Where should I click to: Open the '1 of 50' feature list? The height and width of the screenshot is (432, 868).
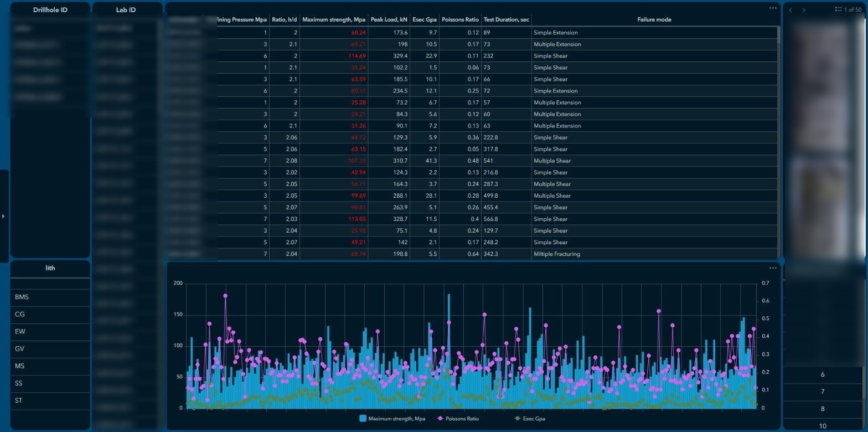pyautogui.click(x=848, y=9)
